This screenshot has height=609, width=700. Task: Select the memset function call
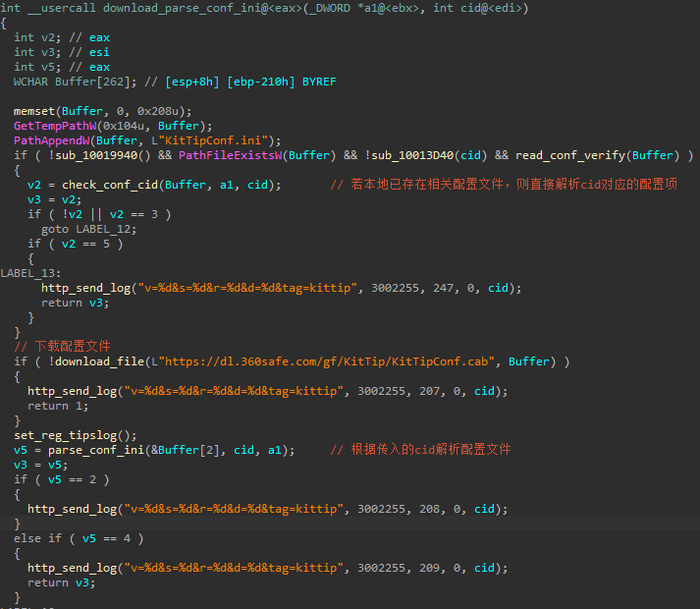[34, 111]
